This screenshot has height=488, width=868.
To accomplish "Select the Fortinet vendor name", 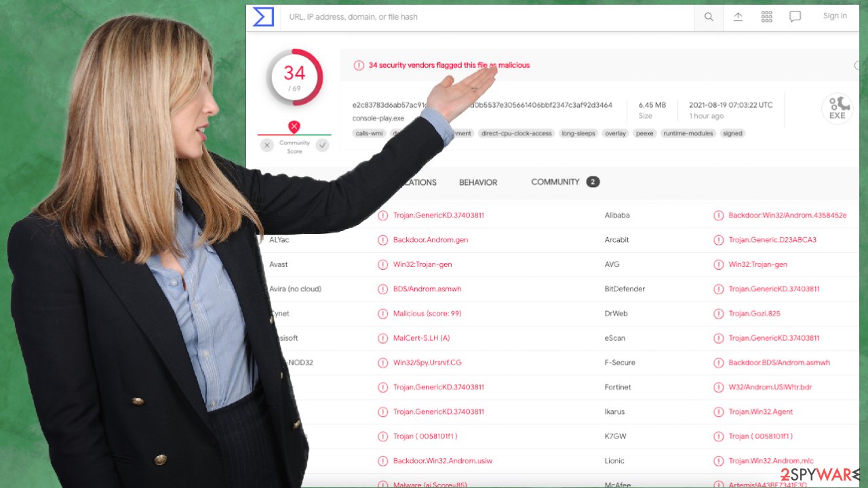I will tap(618, 387).
